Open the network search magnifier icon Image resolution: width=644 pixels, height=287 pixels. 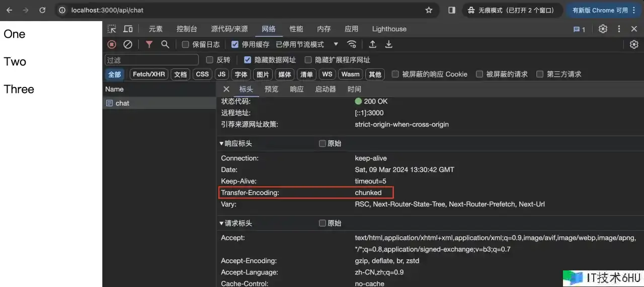tap(165, 44)
